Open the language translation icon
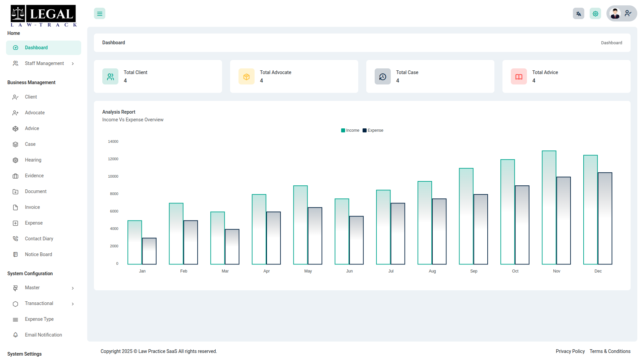Screen dimensions: 644x362 coord(579,14)
